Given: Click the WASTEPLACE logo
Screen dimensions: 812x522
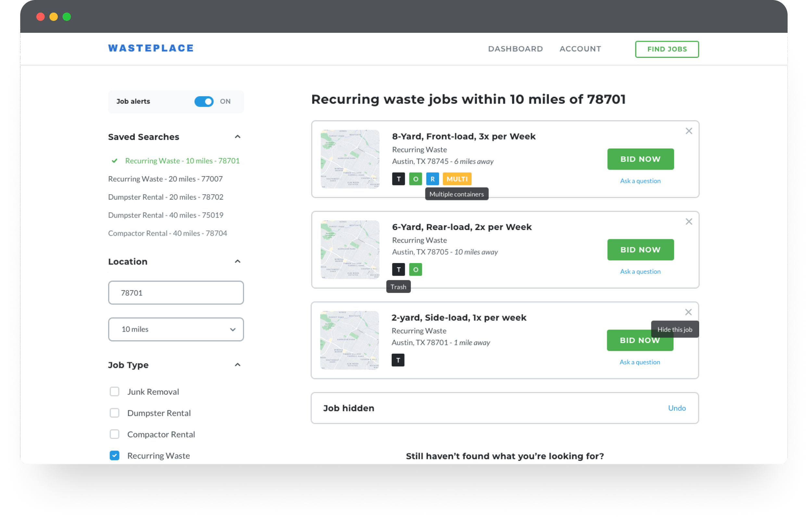Looking at the screenshot, I should tap(151, 48).
